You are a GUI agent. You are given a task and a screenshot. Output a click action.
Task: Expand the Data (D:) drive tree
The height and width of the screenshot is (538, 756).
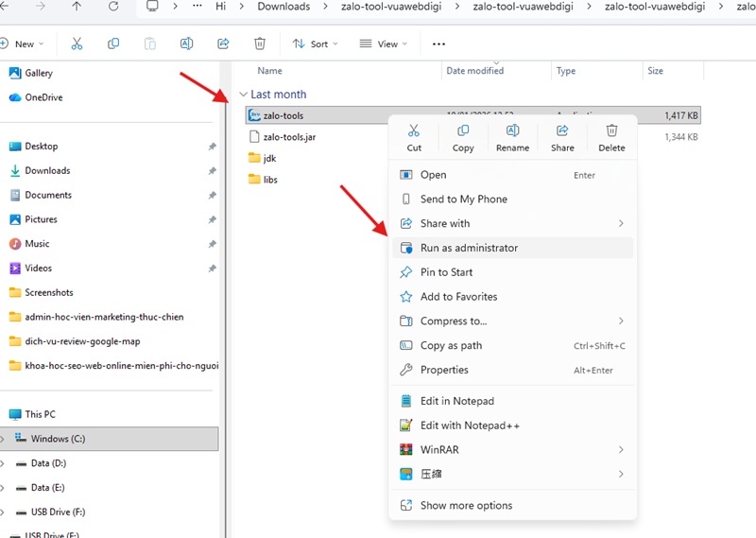click(3, 463)
